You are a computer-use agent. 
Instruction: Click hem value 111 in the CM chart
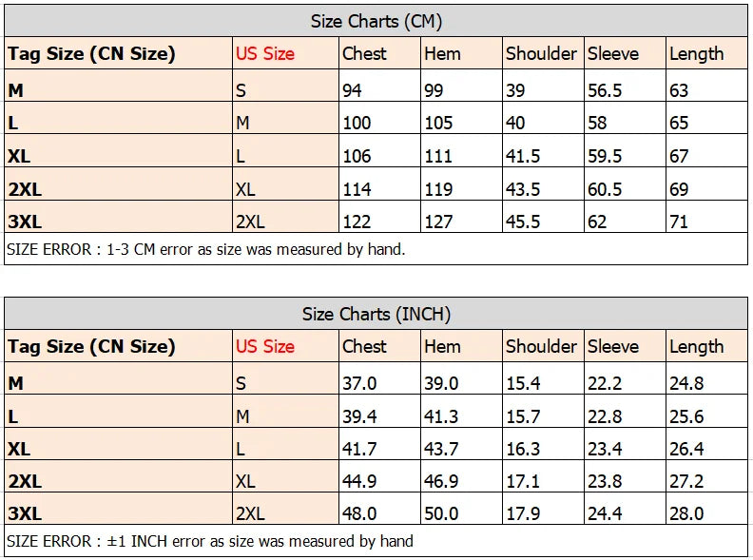click(438, 156)
